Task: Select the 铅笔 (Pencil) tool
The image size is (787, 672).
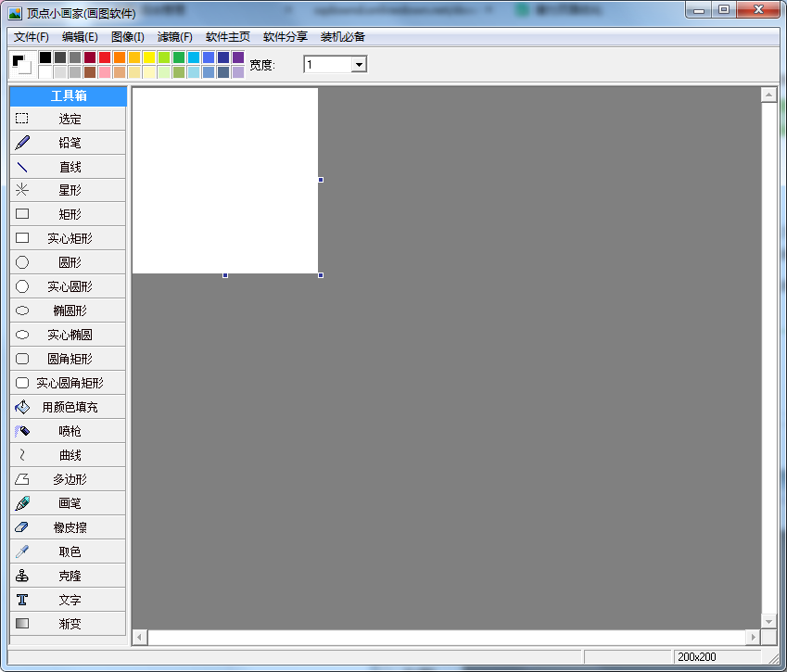Action: tap(67, 142)
